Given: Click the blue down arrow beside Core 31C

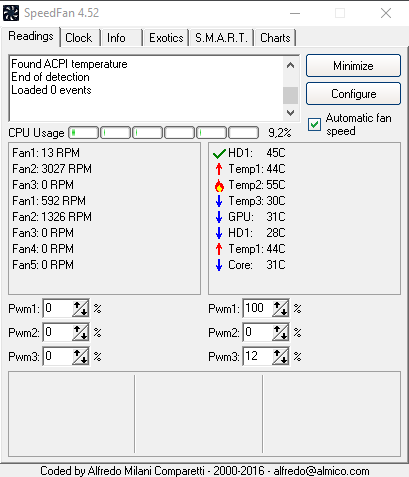Looking at the screenshot, I should (x=219, y=265).
